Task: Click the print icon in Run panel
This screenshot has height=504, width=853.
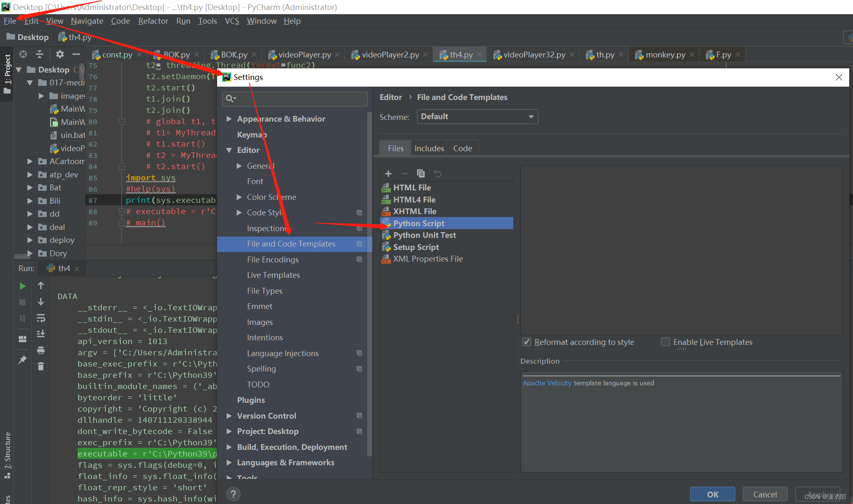Action: [x=40, y=350]
